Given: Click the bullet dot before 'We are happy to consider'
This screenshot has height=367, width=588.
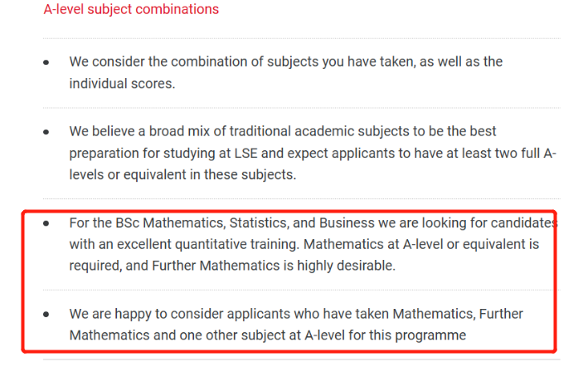Looking at the screenshot, I should click(46, 315).
